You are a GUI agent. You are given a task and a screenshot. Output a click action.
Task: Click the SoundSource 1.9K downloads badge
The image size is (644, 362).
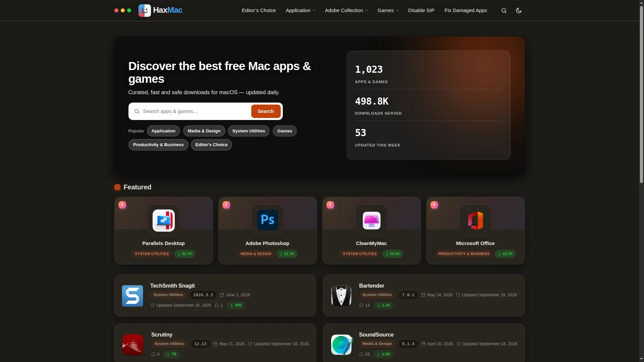(x=383, y=354)
